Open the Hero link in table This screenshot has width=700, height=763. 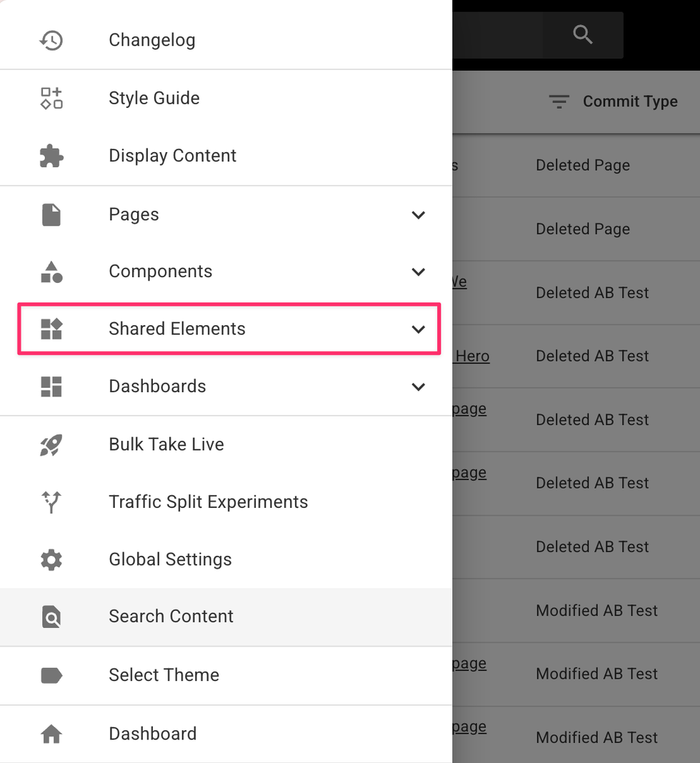[x=472, y=356]
